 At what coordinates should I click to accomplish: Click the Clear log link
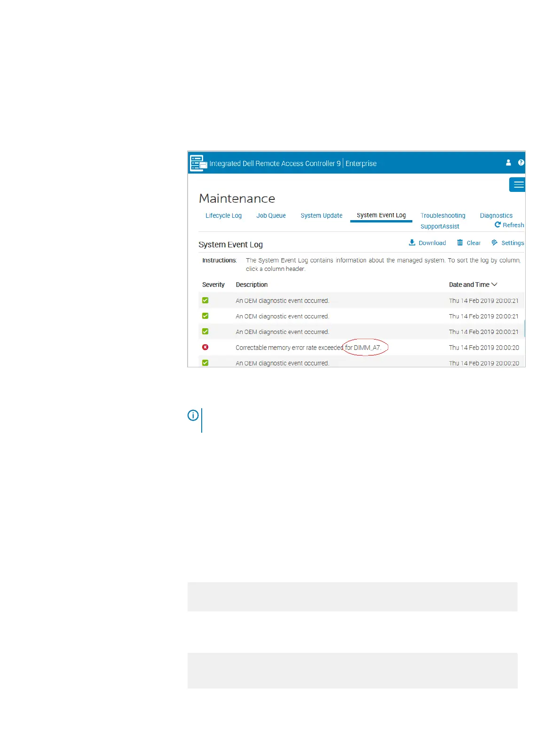click(469, 243)
